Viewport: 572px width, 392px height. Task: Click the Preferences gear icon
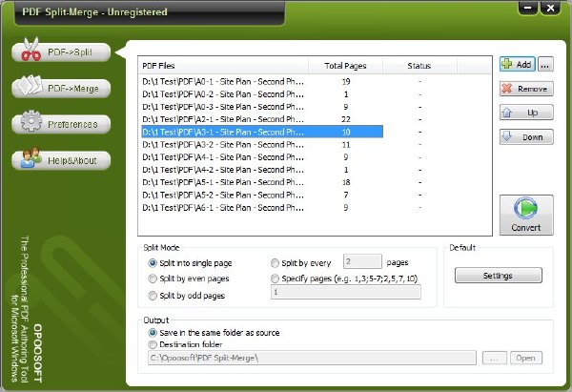[x=31, y=121]
